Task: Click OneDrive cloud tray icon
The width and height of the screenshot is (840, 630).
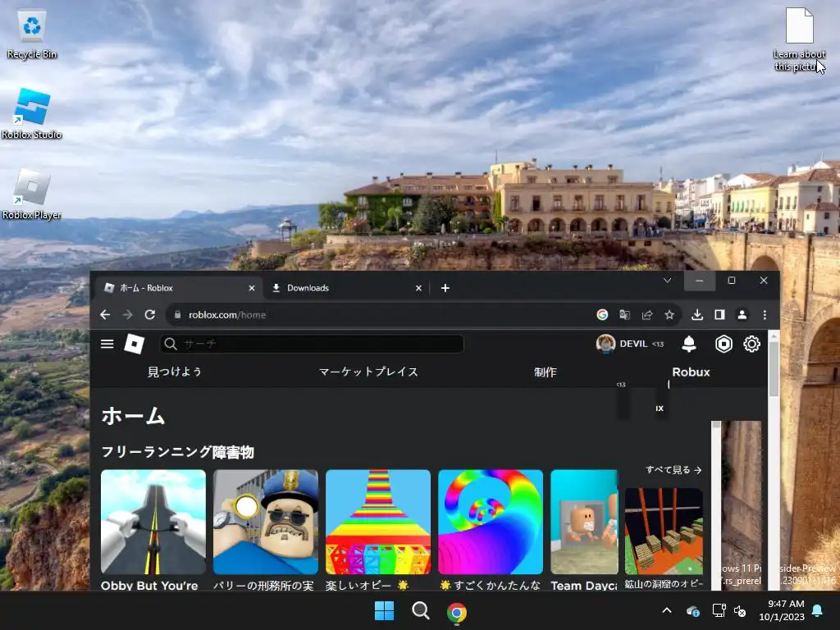Action: (x=692, y=610)
